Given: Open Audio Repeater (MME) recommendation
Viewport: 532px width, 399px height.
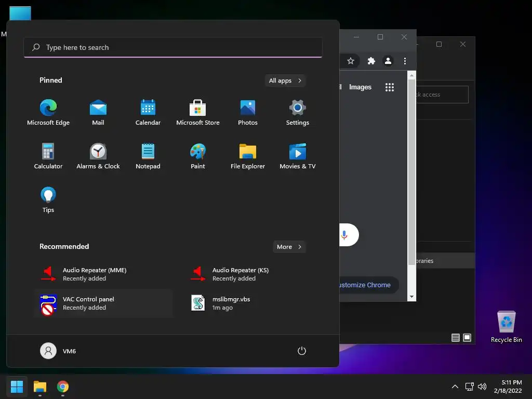Looking at the screenshot, I should click(x=103, y=274).
